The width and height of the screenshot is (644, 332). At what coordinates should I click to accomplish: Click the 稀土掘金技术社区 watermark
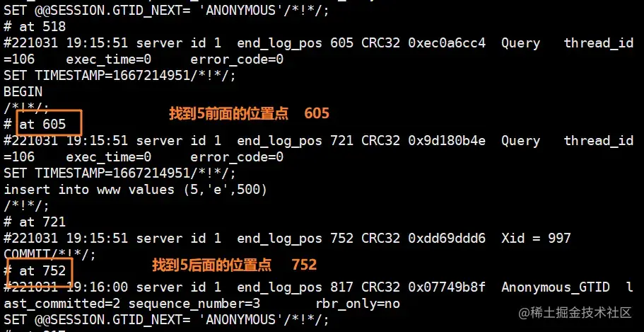[575, 313]
